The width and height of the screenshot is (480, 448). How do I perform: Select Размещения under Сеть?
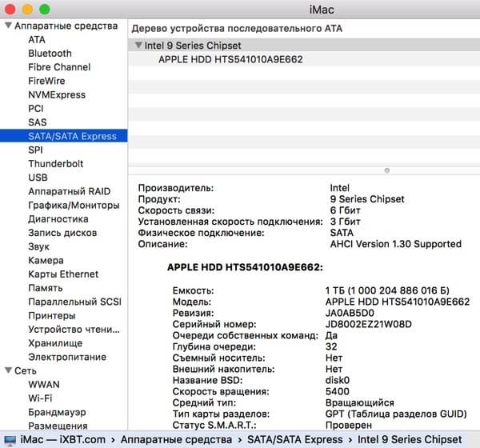click(58, 426)
